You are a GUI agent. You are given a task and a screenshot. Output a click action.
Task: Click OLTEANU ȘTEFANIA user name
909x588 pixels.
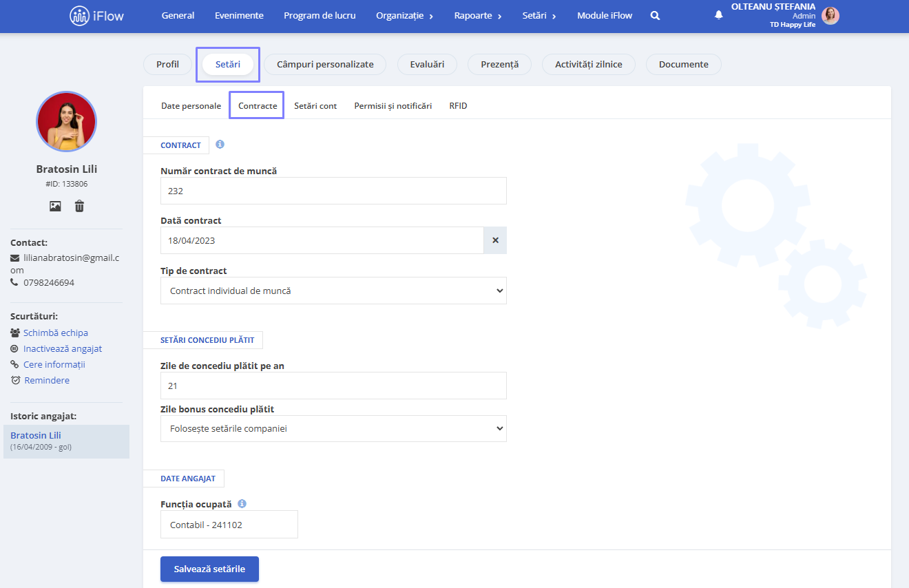(773, 7)
